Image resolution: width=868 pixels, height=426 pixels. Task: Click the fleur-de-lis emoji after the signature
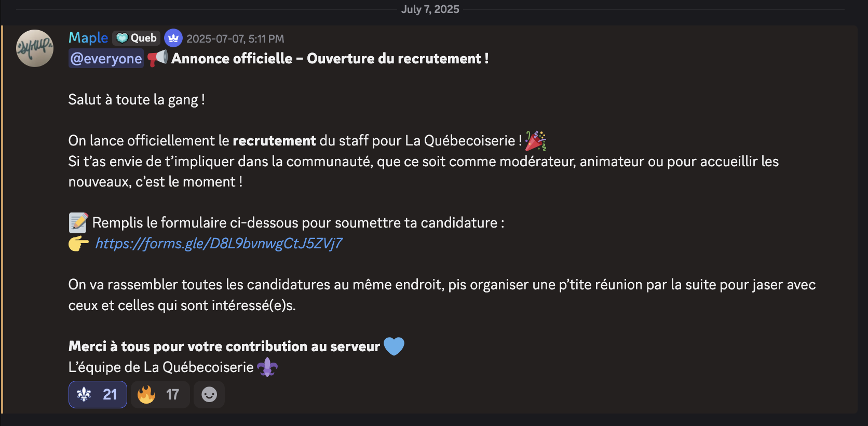tap(267, 367)
